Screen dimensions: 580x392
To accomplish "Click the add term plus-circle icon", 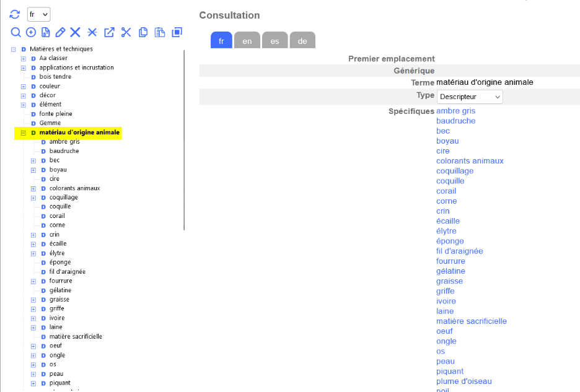I will pos(30,32).
